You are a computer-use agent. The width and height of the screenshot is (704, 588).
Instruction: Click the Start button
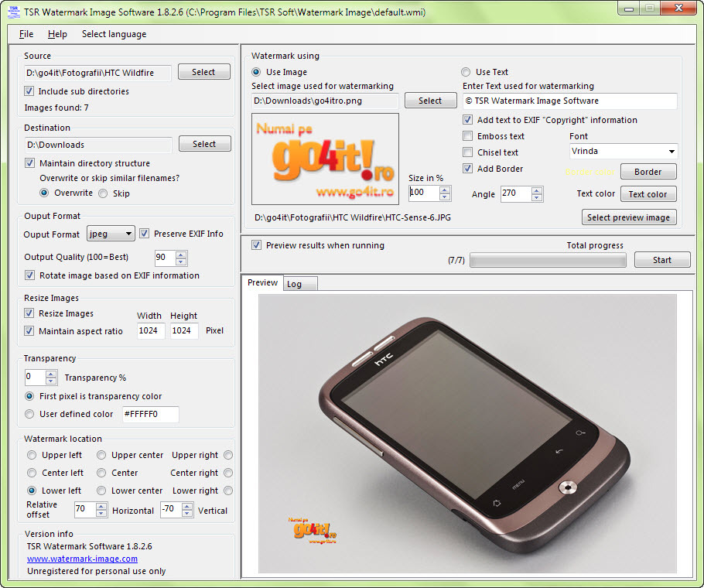coord(662,259)
